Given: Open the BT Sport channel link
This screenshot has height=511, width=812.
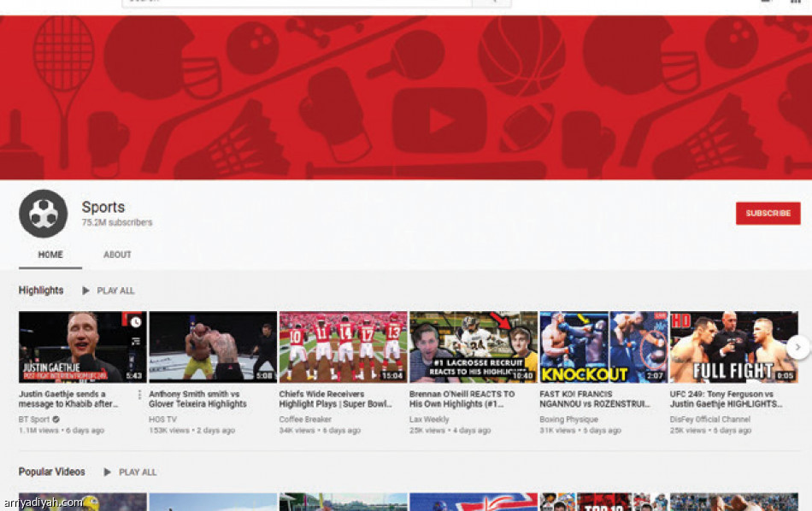Looking at the screenshot, I should pyautogui.click(x=35, y=420).
